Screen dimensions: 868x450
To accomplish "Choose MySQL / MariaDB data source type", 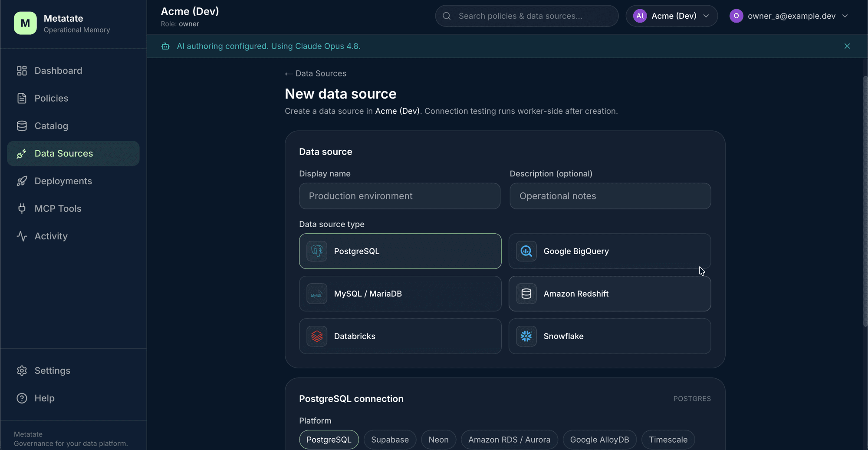I will [400, 294].
